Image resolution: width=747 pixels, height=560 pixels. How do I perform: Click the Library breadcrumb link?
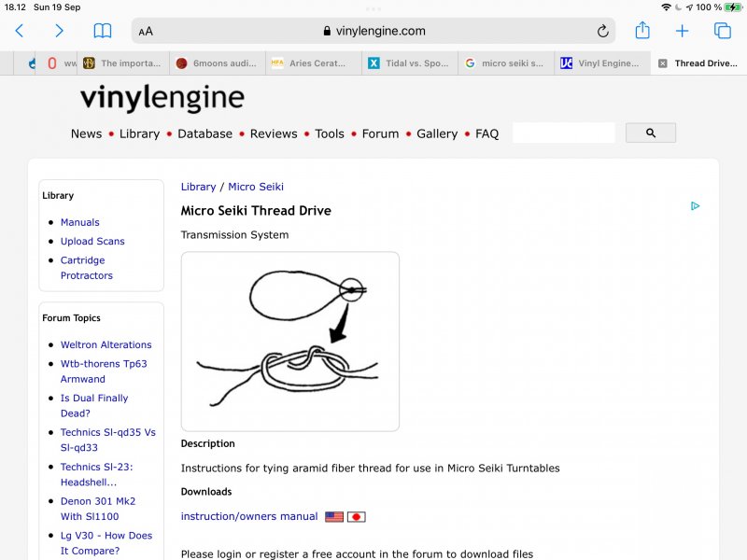click(198, 187)
